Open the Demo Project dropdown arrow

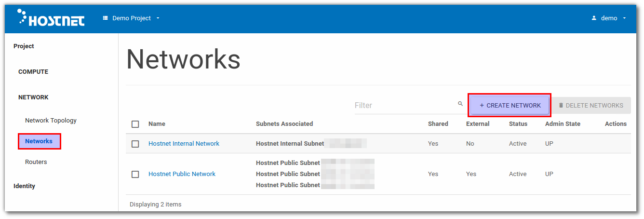pyautogui.click(x=158, y=18)
